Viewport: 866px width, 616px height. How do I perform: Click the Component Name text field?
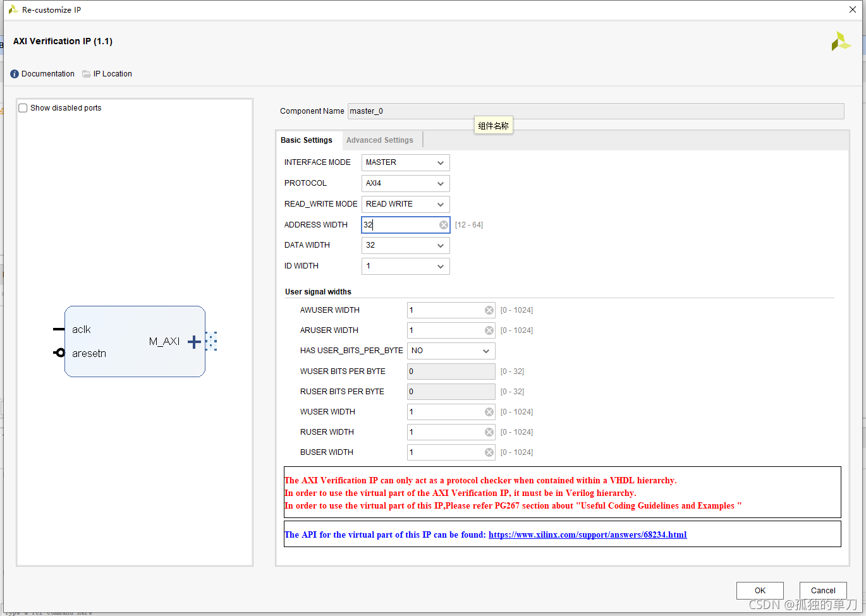595,111
